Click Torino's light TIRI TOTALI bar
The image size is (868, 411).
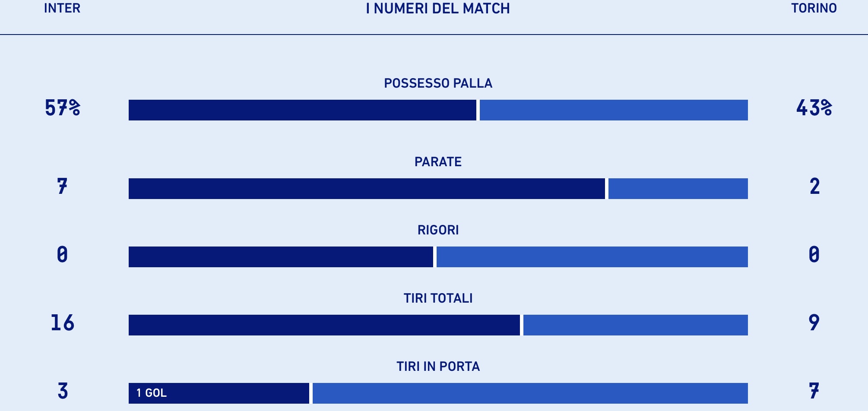636,325
